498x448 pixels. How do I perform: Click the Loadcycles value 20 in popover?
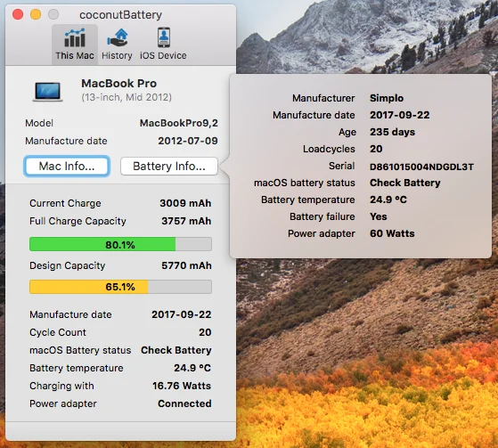coord(376,149)
